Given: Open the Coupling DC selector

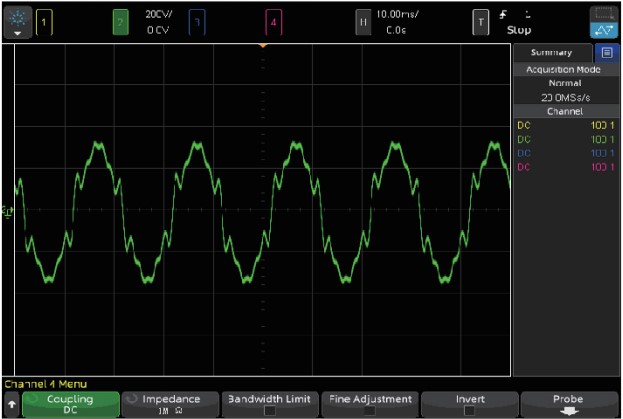Looking at the screenshot, I should pos(70,403).
